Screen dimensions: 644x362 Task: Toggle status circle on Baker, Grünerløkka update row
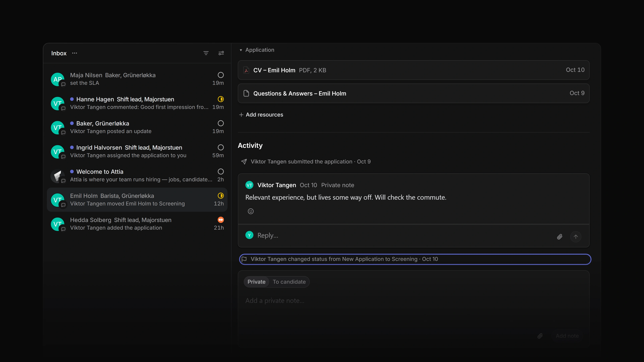point(221,123)
